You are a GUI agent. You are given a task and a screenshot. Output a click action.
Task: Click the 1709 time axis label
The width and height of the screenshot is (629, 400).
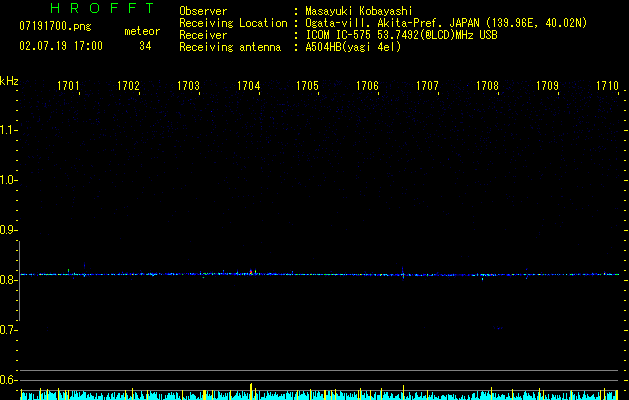click(548, 86)
